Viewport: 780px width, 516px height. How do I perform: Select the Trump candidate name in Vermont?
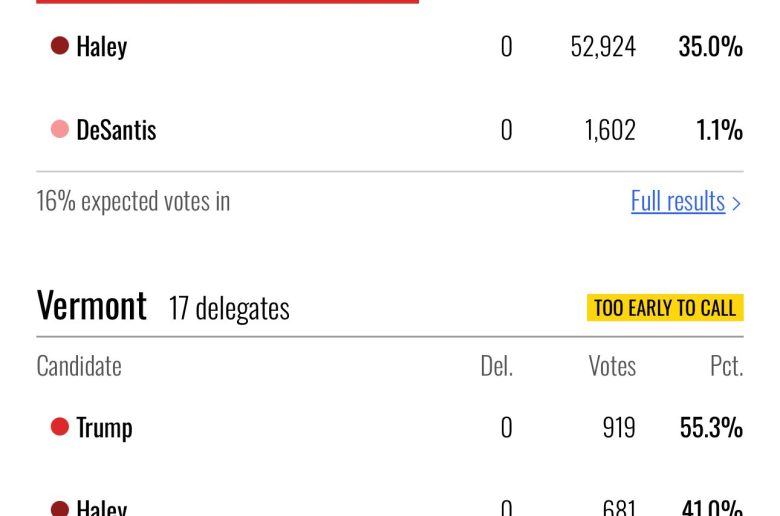[104, 427]
